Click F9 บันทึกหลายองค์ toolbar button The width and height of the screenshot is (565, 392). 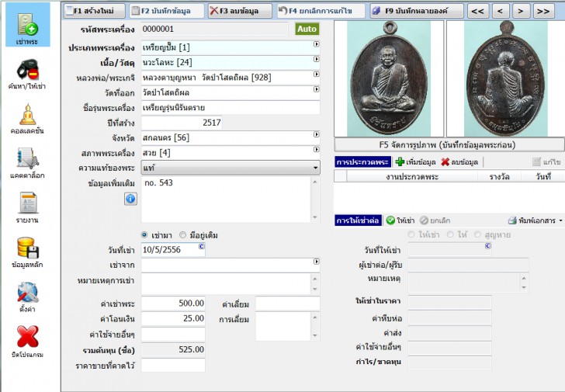point(417,11)
